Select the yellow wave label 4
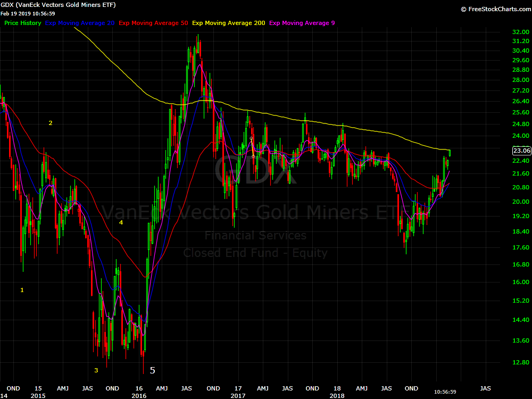This screenshot has height=399, width=532. [x=121, y=222]
